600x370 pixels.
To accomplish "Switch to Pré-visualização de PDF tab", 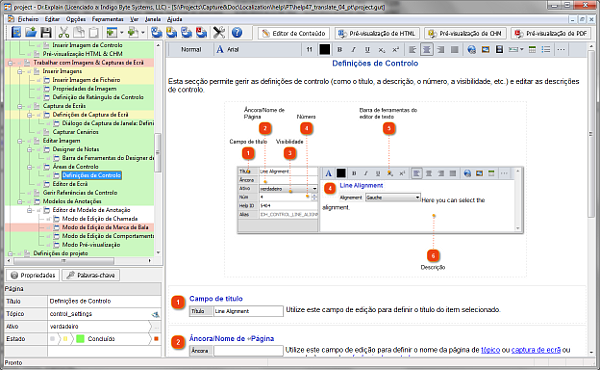I will [x=551, y=34].
